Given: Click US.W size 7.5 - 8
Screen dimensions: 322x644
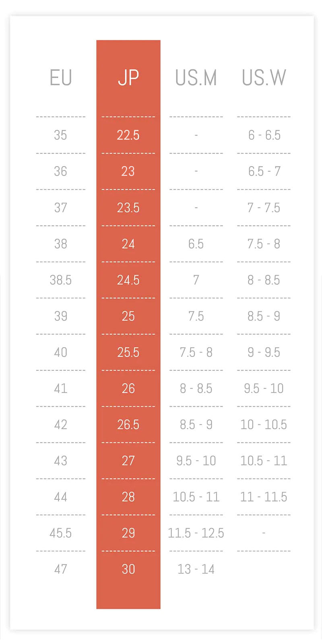Looking at the screenshot, I should pos(264,244).
